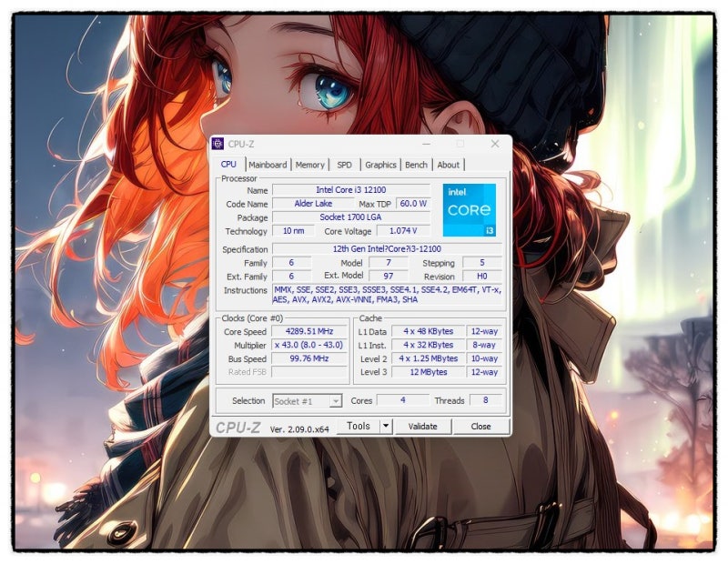Click the Model value '7'
Viewport: 728px width, 564px height.
389,263
